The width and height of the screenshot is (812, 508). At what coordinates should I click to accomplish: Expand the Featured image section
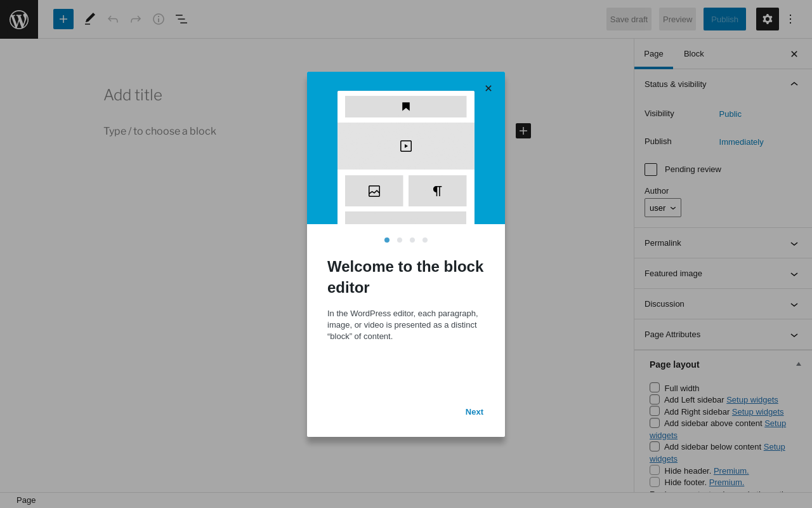[723, 274]
